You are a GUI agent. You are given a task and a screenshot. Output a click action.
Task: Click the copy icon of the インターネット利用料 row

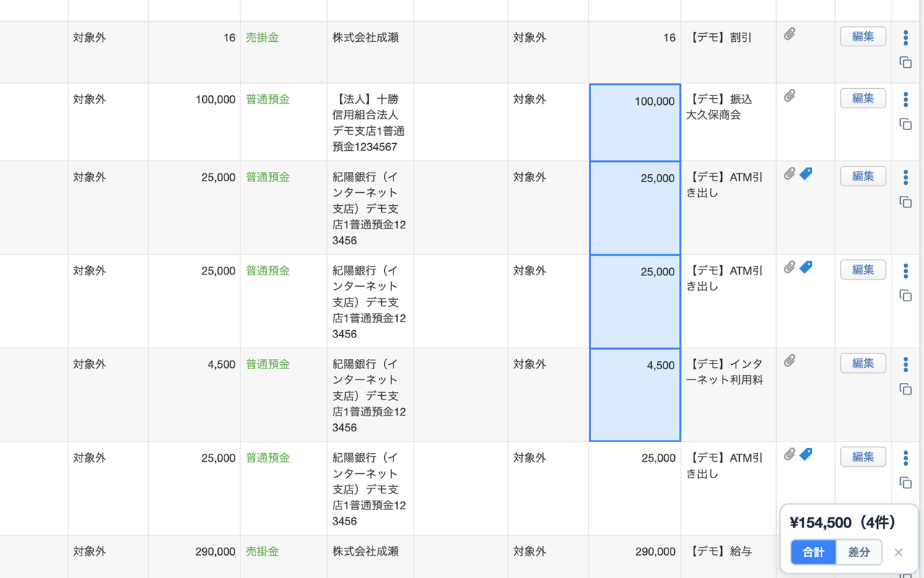coord(905,389)
